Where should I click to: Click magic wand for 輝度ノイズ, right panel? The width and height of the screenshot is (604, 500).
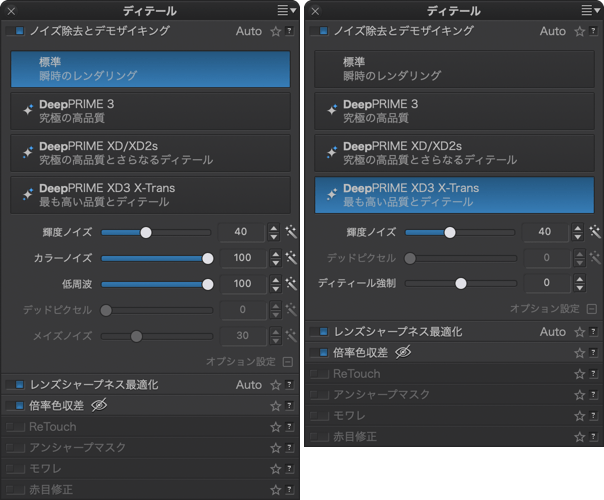coord(595,232)
